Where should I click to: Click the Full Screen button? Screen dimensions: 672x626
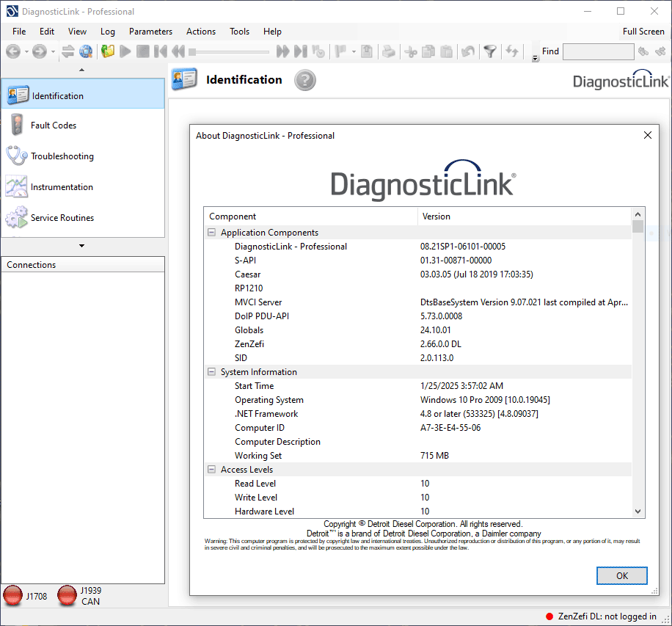click(643, 32)
